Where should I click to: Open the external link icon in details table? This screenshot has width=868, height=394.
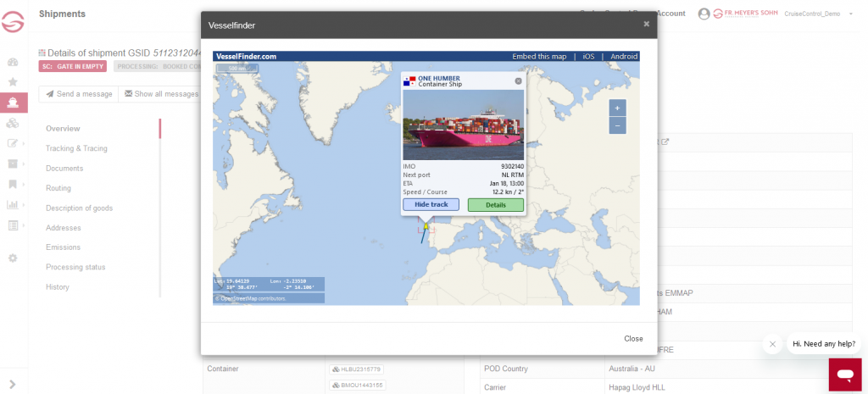point(666,142)
